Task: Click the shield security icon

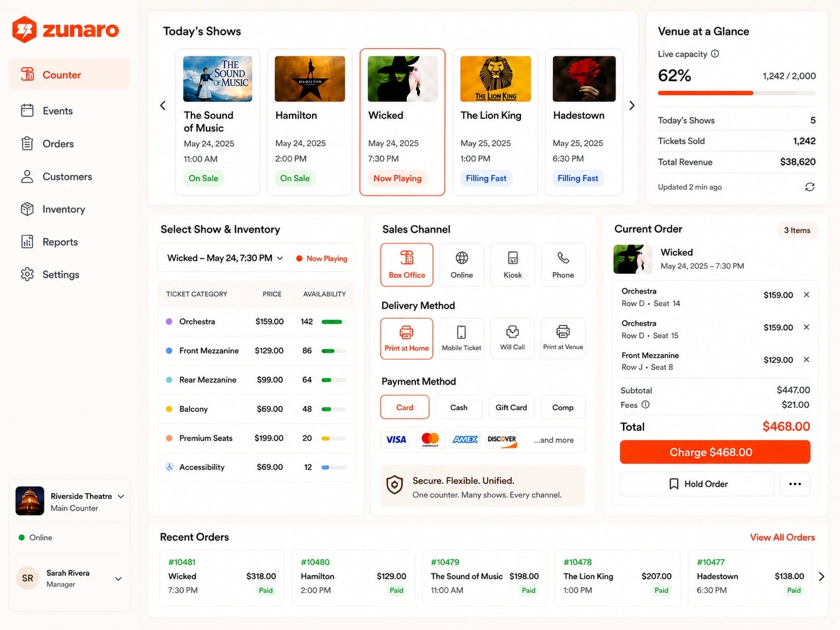Action: 394,484
